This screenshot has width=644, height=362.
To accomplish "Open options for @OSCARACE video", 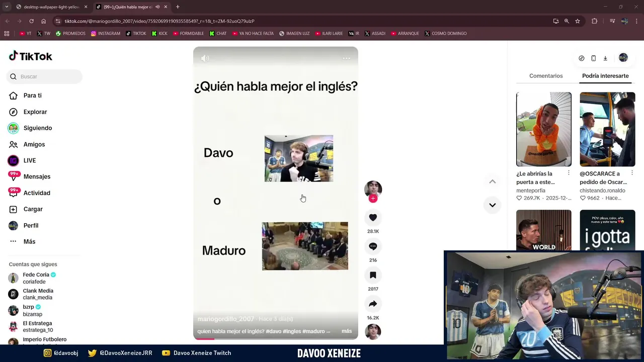I will [632, 173].
